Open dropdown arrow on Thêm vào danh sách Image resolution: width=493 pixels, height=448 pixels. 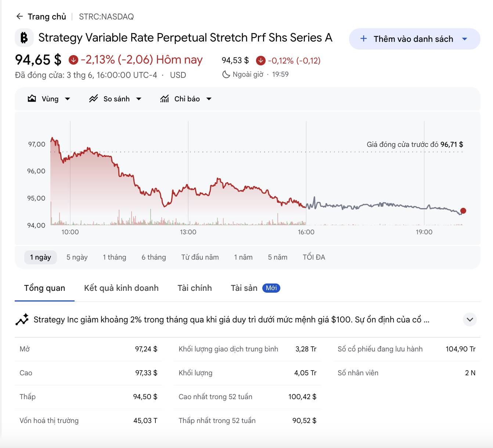465,39
